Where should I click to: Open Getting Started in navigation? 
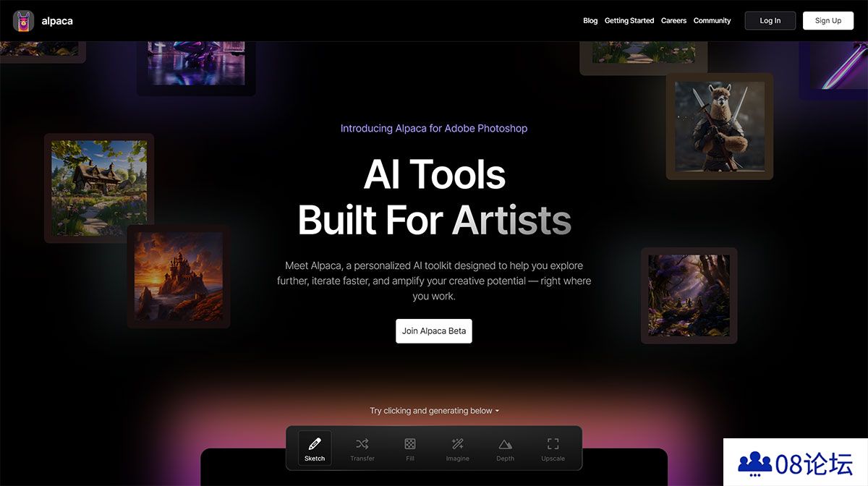(x=629, y=21)
